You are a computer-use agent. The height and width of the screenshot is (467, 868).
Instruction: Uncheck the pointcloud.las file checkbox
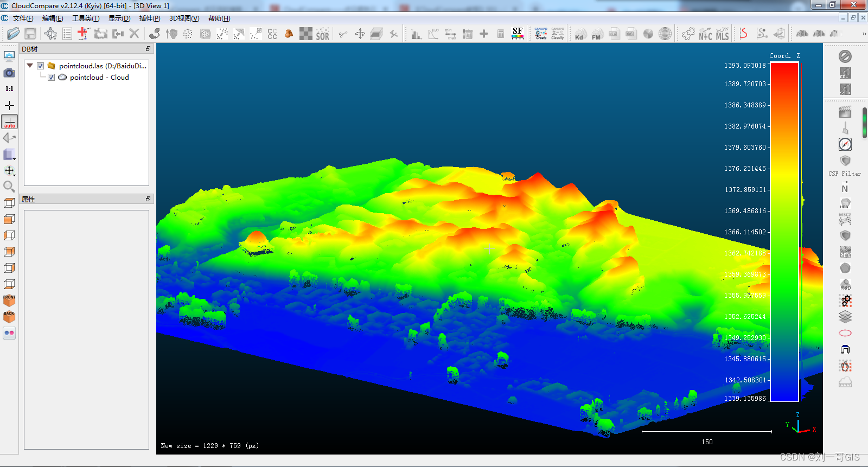pos(40,66)
